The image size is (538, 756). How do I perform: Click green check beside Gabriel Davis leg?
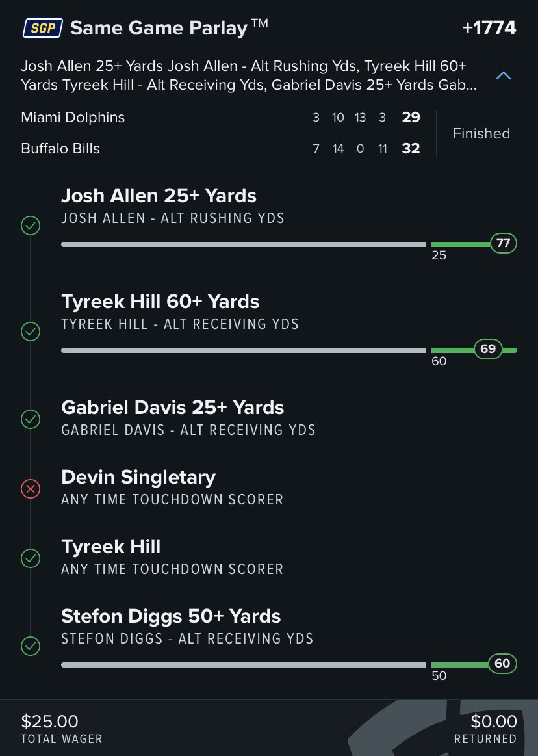pyautogui.click(x=31, y=419)
